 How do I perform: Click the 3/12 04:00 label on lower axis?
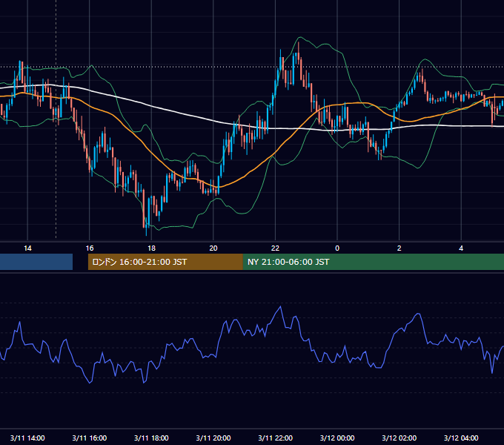[x=461, y=438]
